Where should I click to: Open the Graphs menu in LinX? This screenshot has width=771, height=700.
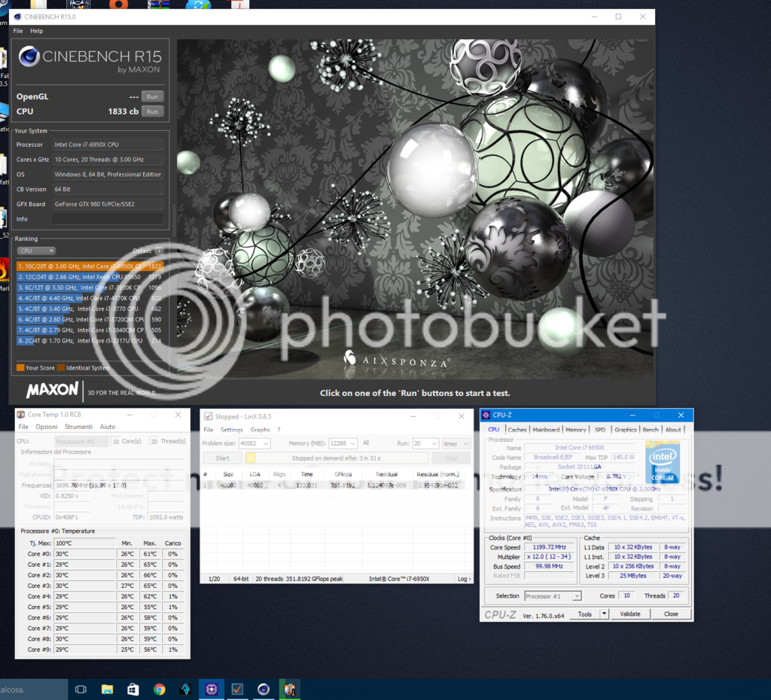click(260, 430)
